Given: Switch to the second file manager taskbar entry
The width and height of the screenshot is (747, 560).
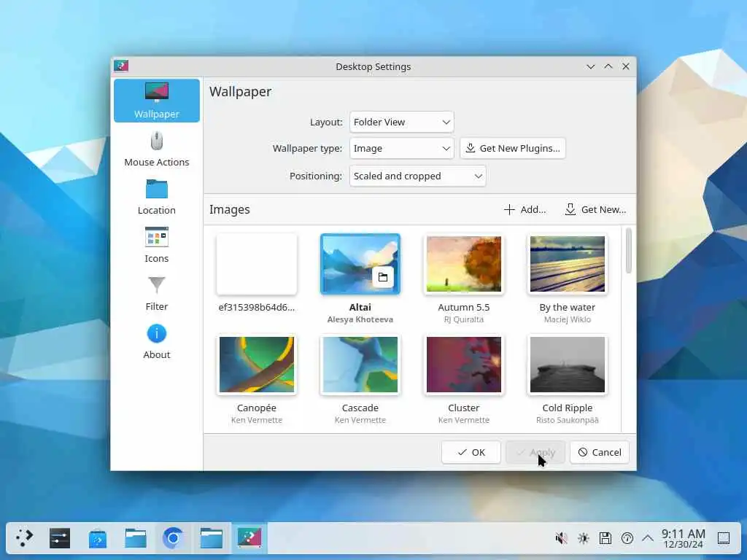Looking at the screenshot, I should point(211,538).
